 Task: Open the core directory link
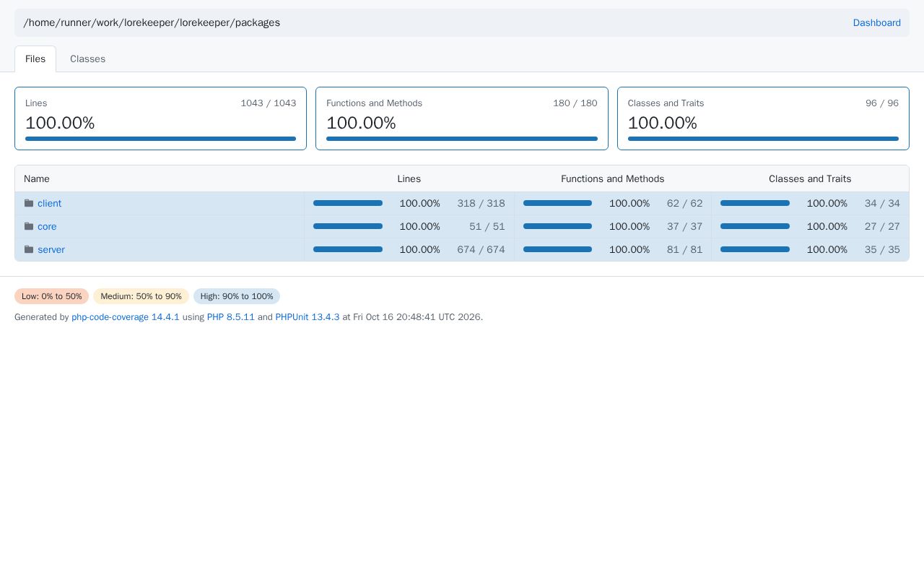[47, 227]
